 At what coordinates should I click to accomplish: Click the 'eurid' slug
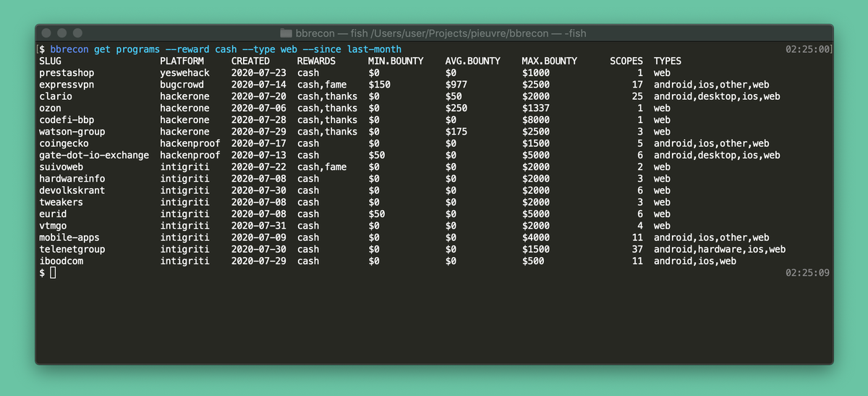(53, 214)
